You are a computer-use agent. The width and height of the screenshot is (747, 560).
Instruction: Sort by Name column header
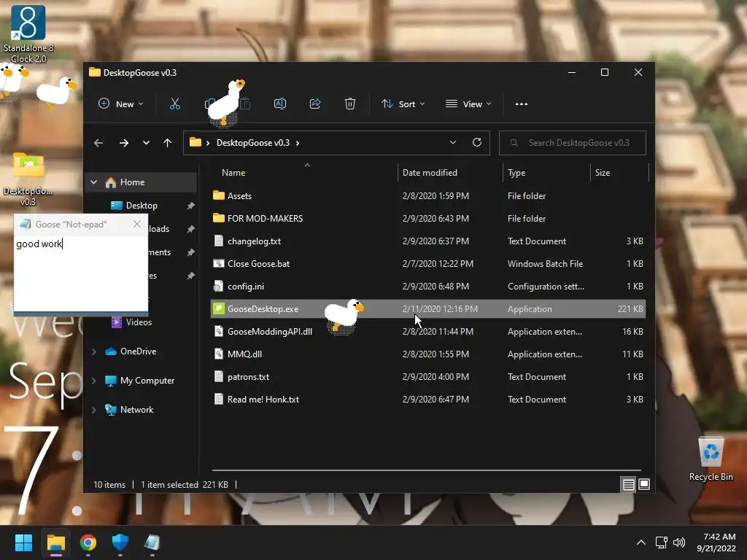(303, 173)
